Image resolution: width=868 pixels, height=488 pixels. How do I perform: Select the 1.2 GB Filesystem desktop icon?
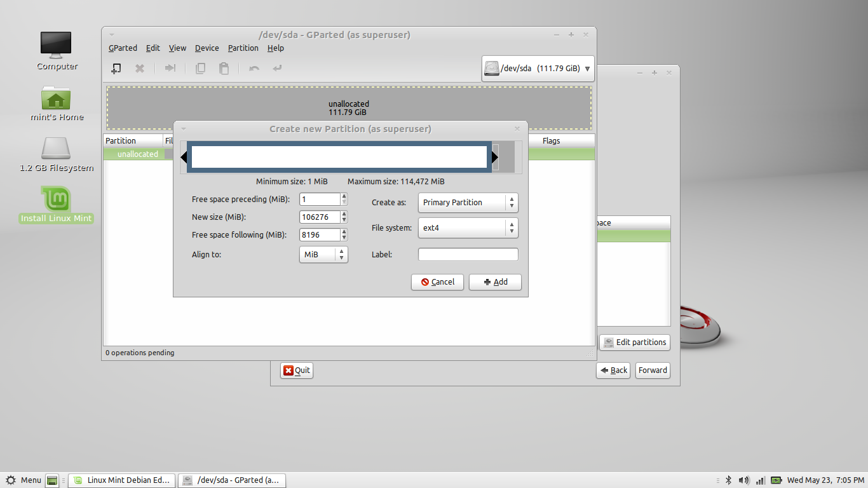click(57, 154)
